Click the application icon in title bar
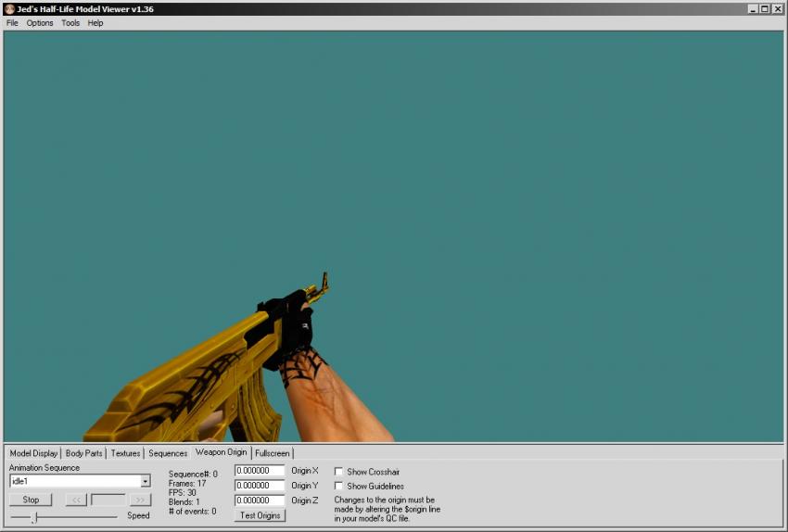This screenshot has height=532, width=788. (x=9, y=8)
